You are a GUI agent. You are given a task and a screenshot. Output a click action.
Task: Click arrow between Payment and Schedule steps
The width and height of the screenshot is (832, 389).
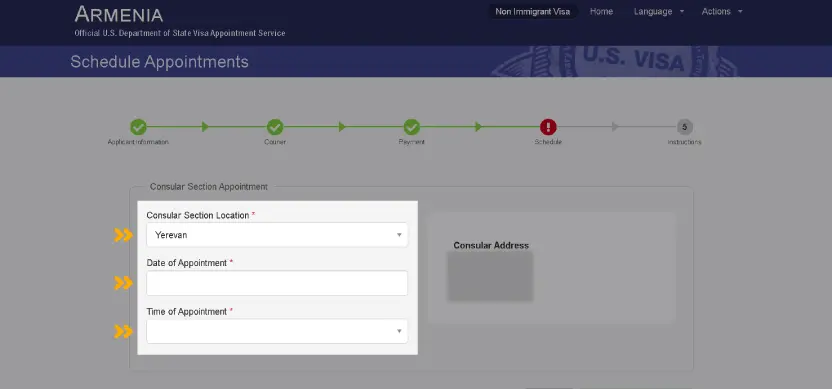click(479, 127)
